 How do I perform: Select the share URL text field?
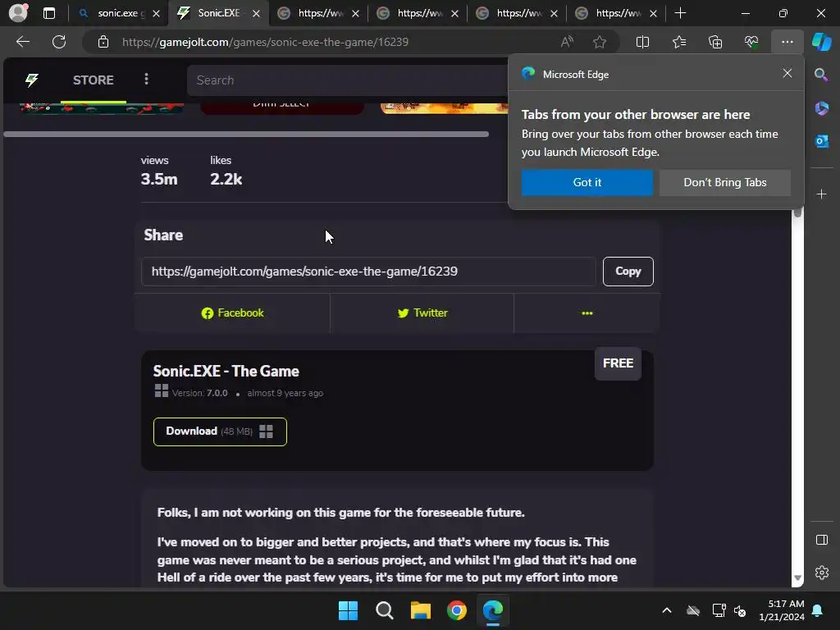click(368, 272)
